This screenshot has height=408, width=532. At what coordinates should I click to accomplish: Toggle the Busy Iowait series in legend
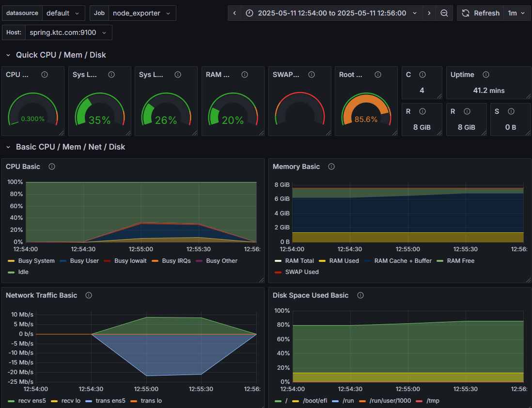point(125,260)
